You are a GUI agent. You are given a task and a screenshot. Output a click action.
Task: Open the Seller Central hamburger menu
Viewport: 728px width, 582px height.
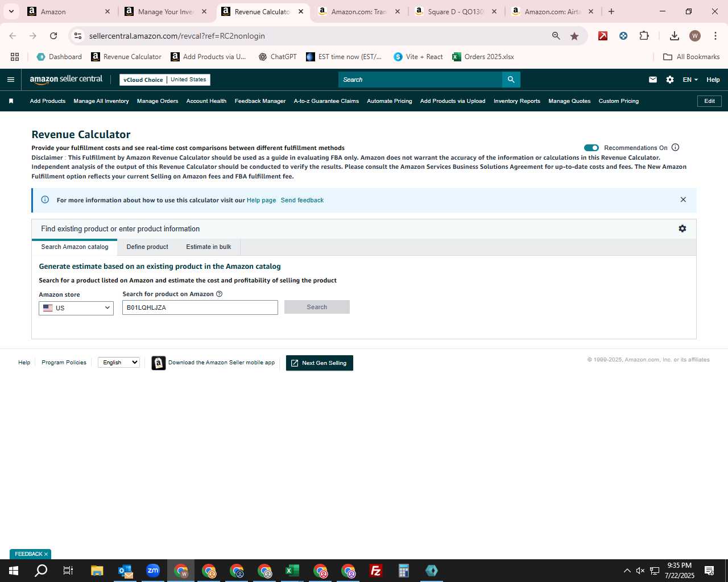11,80
